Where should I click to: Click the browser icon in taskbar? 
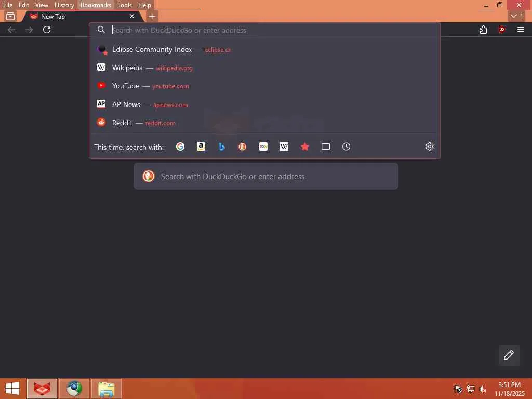click(42, 389)
